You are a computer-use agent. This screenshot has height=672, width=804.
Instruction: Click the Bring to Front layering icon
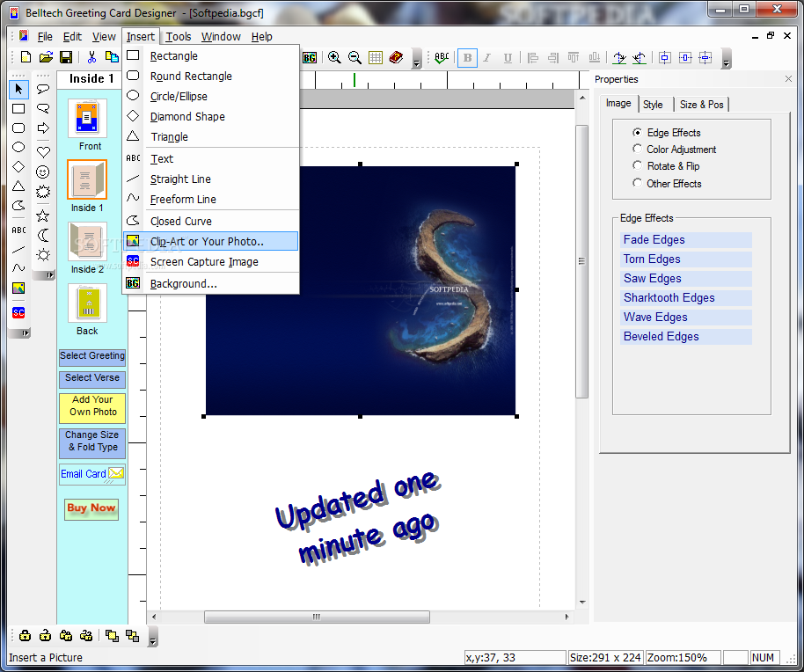tap(112, 636)
